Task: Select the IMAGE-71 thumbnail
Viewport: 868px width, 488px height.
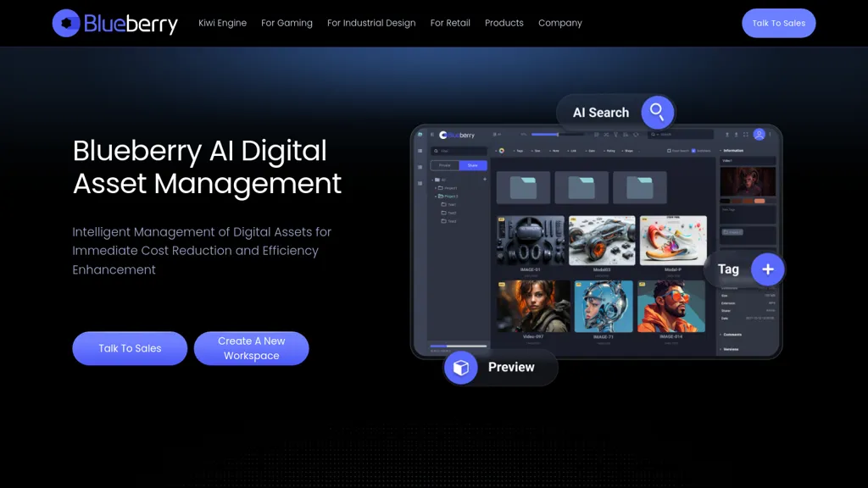Action: pyautogui.click(x=603, y=307)
